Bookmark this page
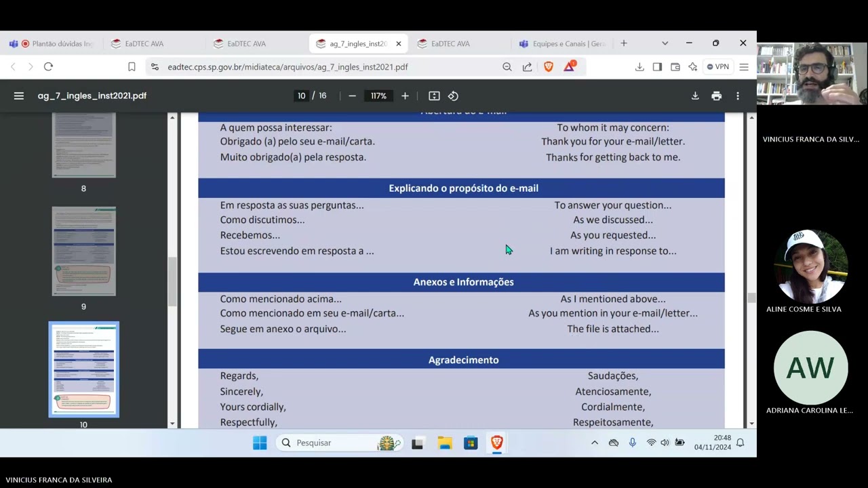868x488 pixels. (x=132, y=66)
